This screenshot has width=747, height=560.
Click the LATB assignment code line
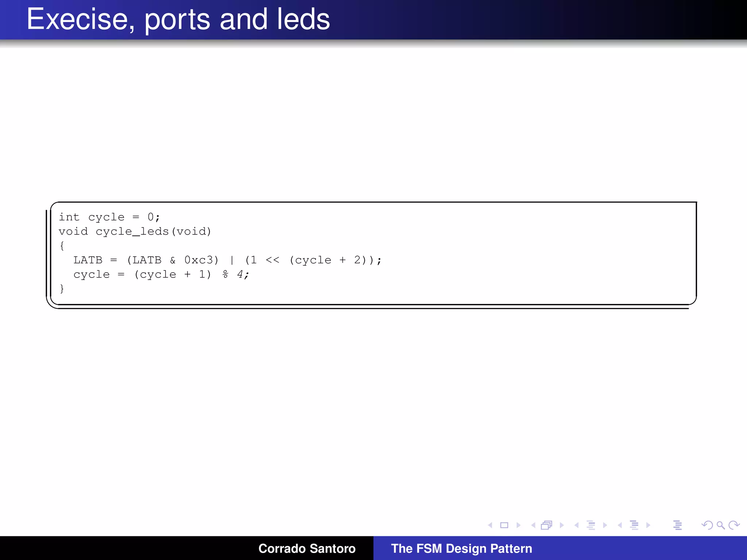(x=227, y=260)
